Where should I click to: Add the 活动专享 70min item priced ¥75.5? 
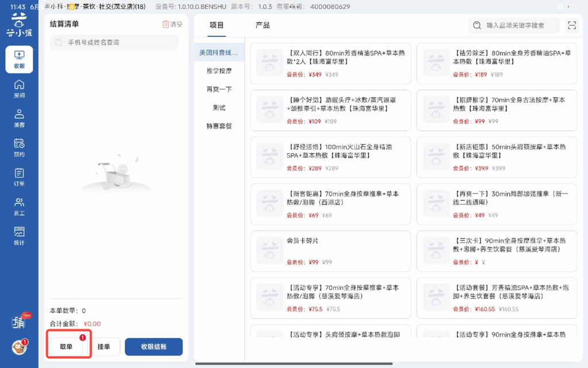click(x=330, y=298)
